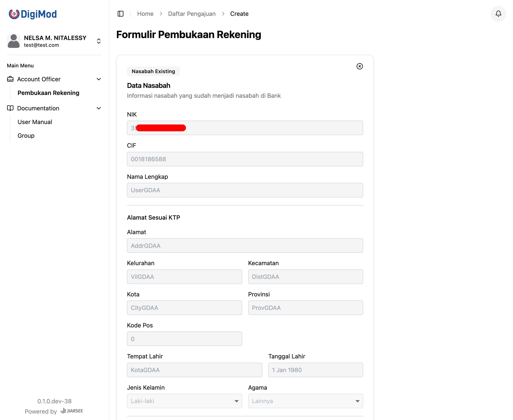Go to Home breadcrumb link
This screenshot has height=420, width=513.
point(145,14)
